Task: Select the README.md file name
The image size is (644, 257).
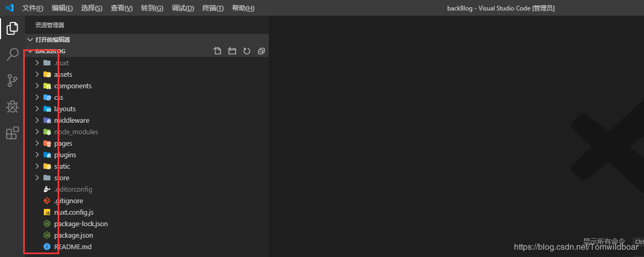Action: pyautogui.click(x=73, y=247)
